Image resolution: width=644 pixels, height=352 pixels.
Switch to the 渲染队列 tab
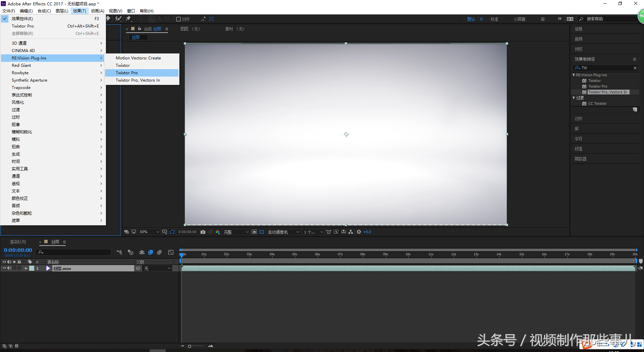click(17, 242)
